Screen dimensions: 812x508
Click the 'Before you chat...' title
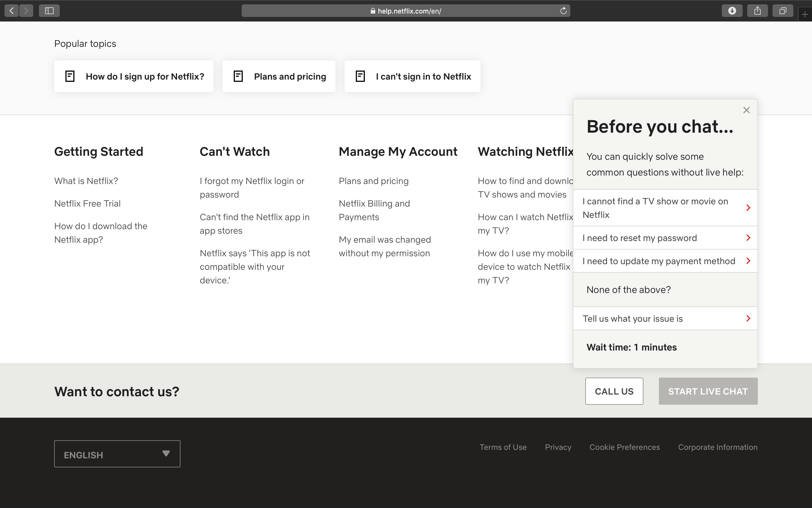click(x=660, y=127)
